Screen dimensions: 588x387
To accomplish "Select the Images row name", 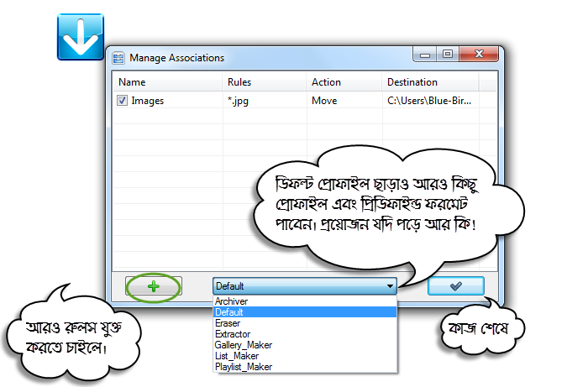I will point(147,101).
